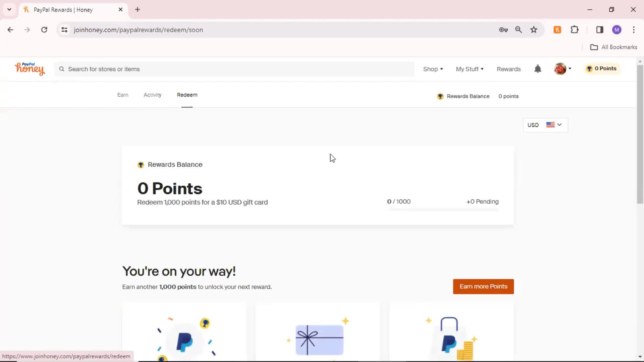
Task: Click the 0 Points rewards balance display
Action: 602,68
